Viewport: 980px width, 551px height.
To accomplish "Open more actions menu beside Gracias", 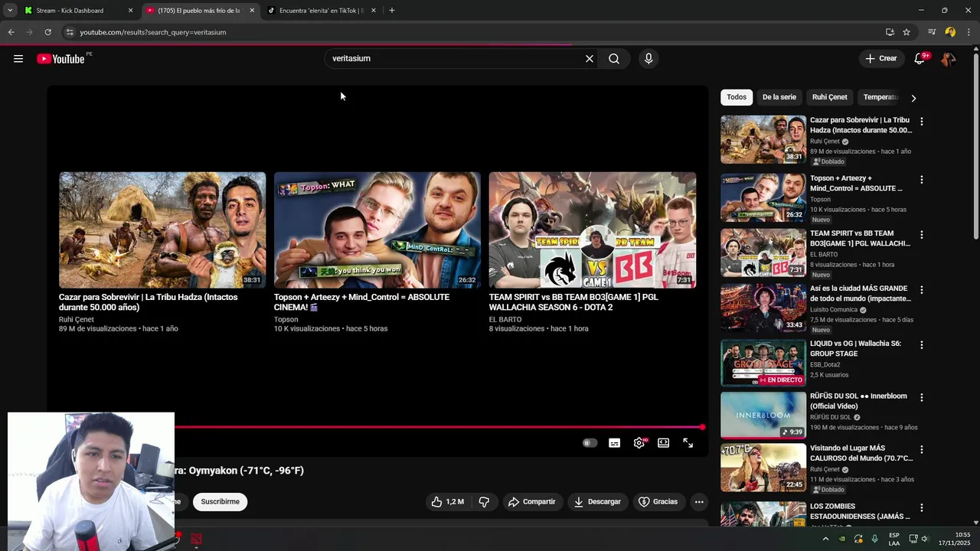I will 699,502.
